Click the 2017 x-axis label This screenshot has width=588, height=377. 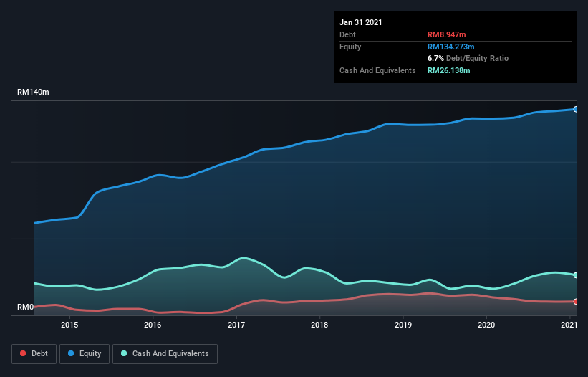236,325
